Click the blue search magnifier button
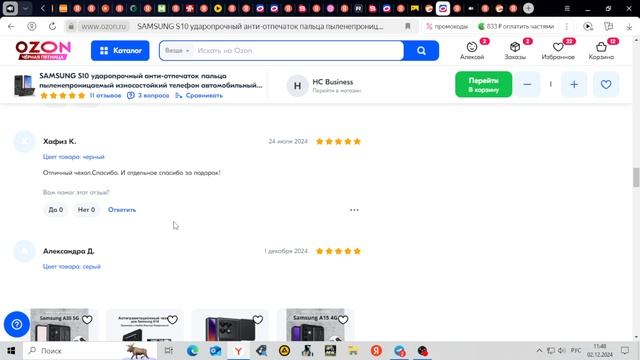The width and height of the screenshot is (640, 360). pyautogui.click(x=421, y=51)
